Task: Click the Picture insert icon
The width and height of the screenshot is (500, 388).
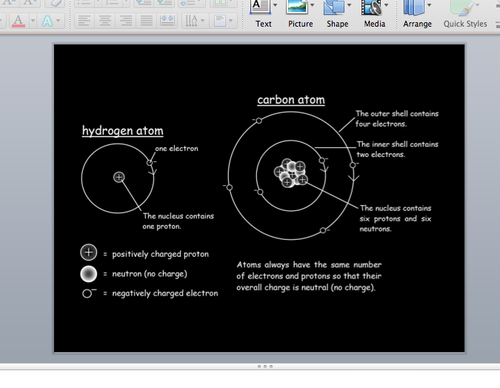Action: tap(296, 7)
